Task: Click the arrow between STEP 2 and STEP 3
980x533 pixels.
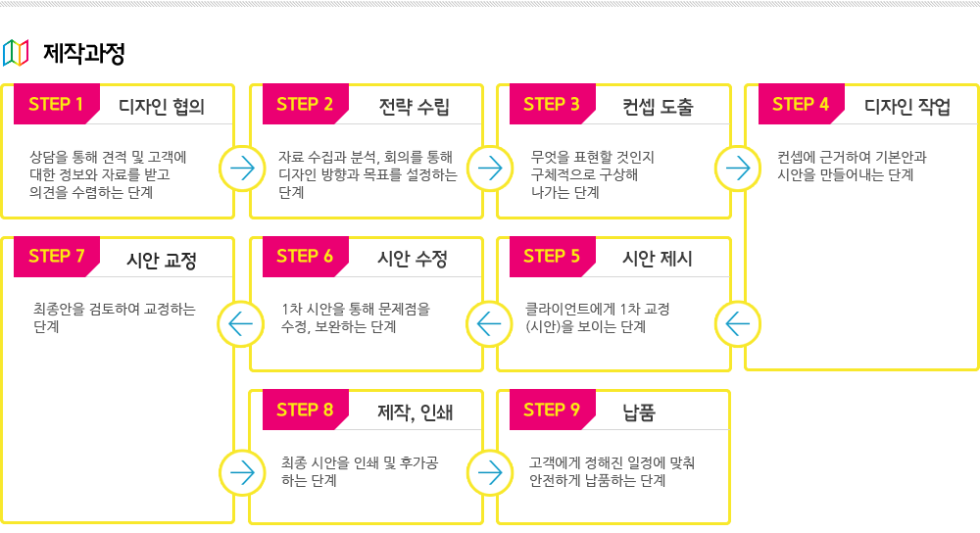Action: pos(490,169)
